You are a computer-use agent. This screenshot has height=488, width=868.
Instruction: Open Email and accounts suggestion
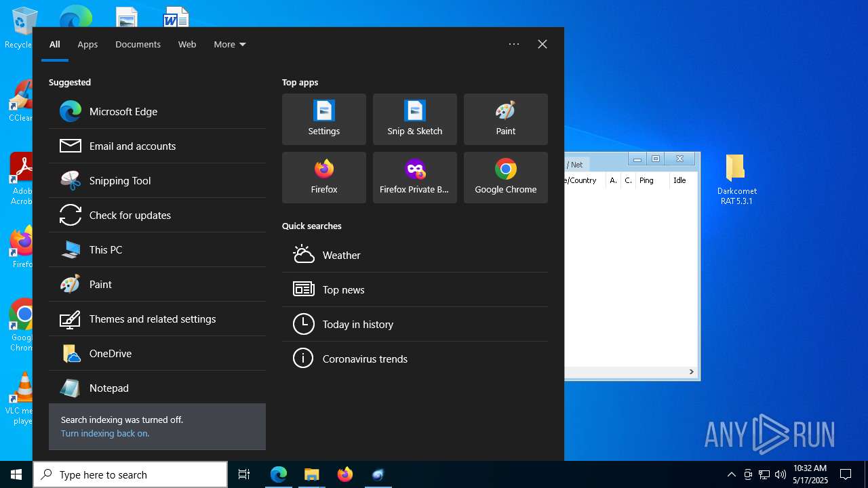click(x=157, y=146)
